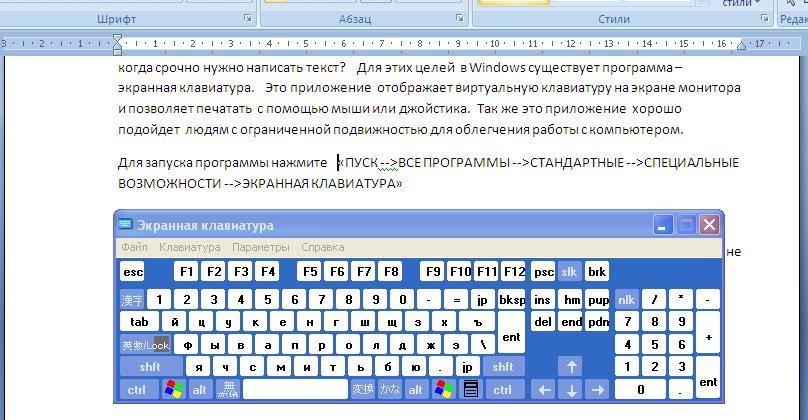Toggle the left alt key

point(200,390)
